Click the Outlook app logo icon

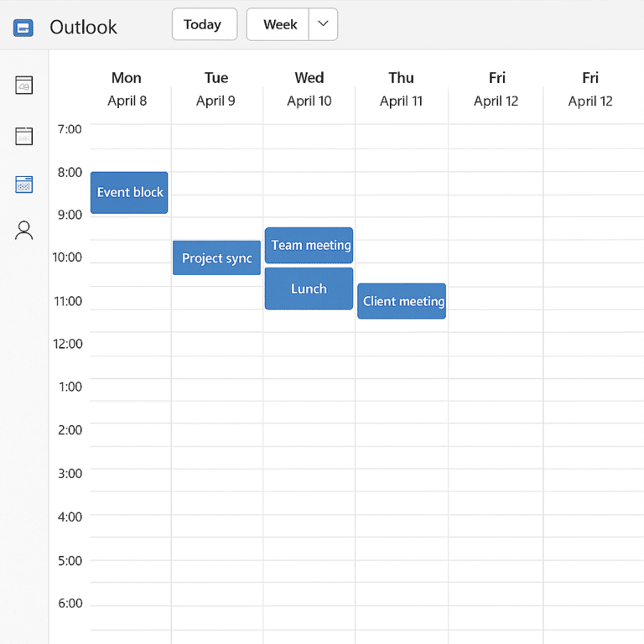pyautogui.click(x=23, y=28)
